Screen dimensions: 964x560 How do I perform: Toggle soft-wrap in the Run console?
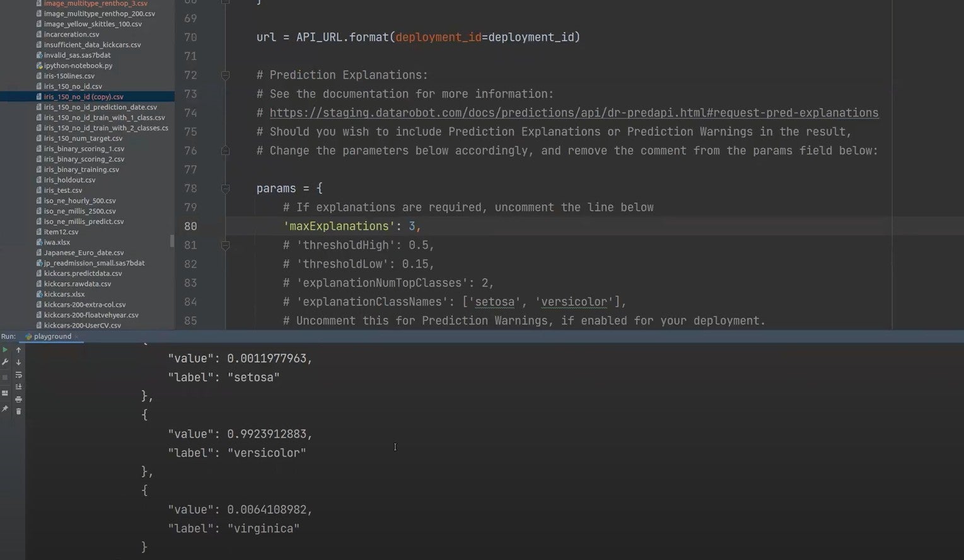coord(18,375)
